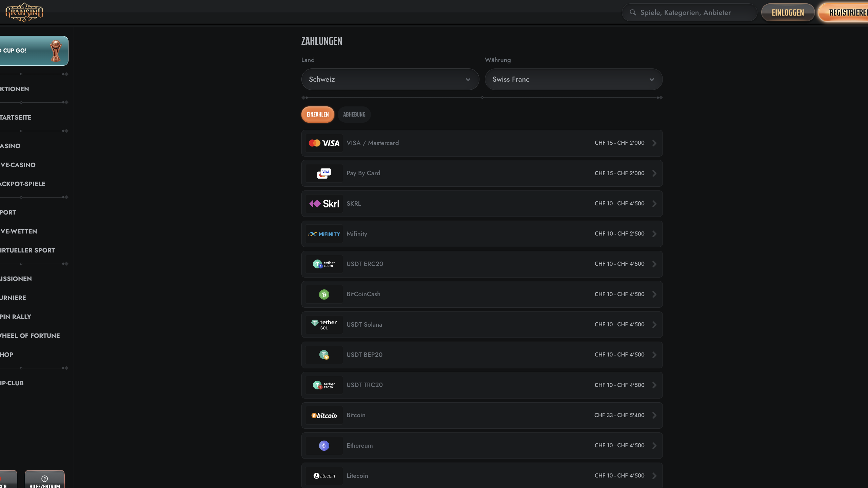Viewport: 868px width, 488px height.
Task: Expand the Mifinity row arrow
Action: (654, 234)
